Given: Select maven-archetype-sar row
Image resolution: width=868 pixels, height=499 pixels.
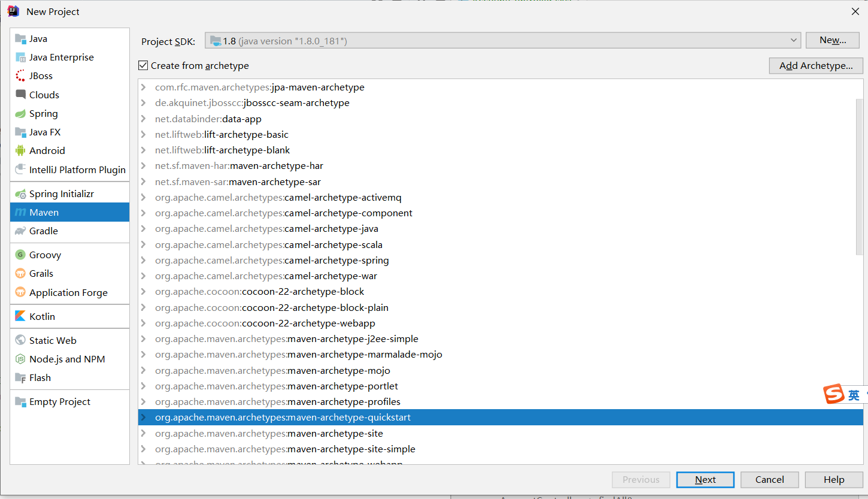Looking at the screenshot, I should point(500,182).
